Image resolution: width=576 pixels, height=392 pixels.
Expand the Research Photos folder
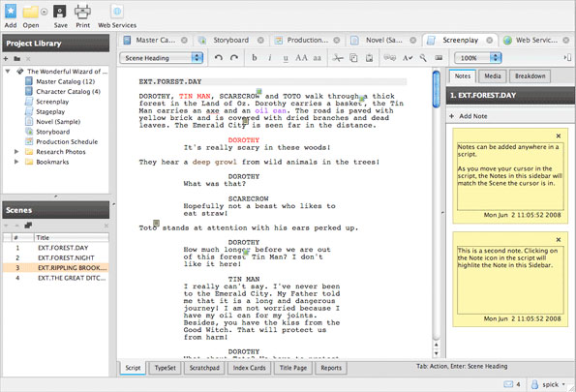(16, 152)
